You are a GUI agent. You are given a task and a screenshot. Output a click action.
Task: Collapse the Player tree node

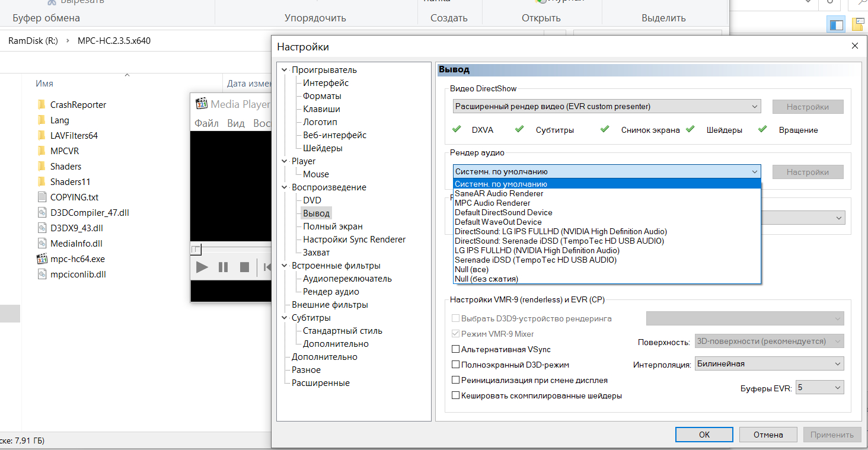coord(285,161)
